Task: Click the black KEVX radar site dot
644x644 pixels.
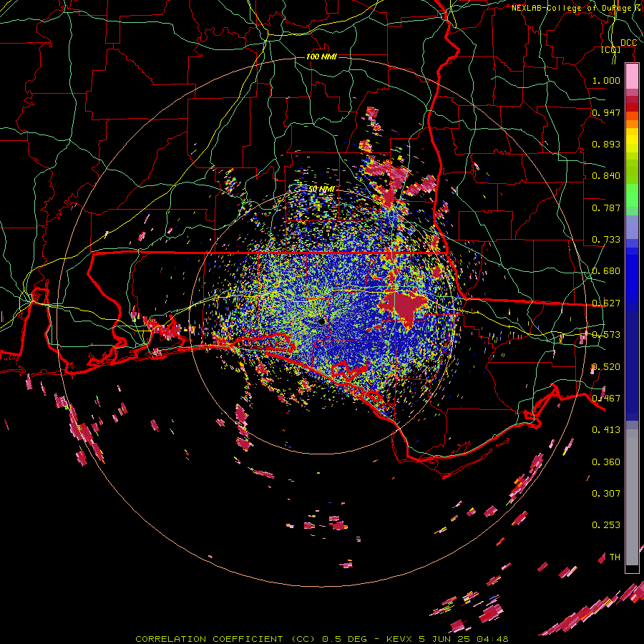Action: (x=321, y=321)
